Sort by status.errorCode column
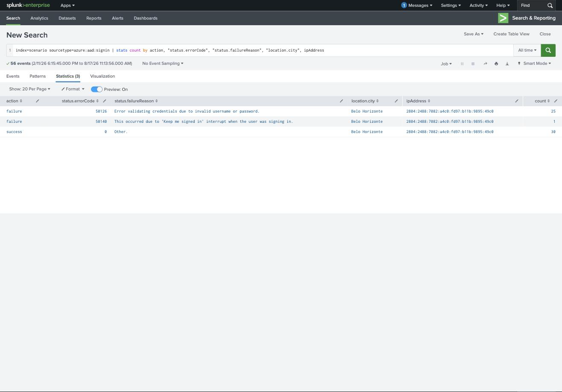The height and width of the screenshot is (392, 562). coord(80,101)
